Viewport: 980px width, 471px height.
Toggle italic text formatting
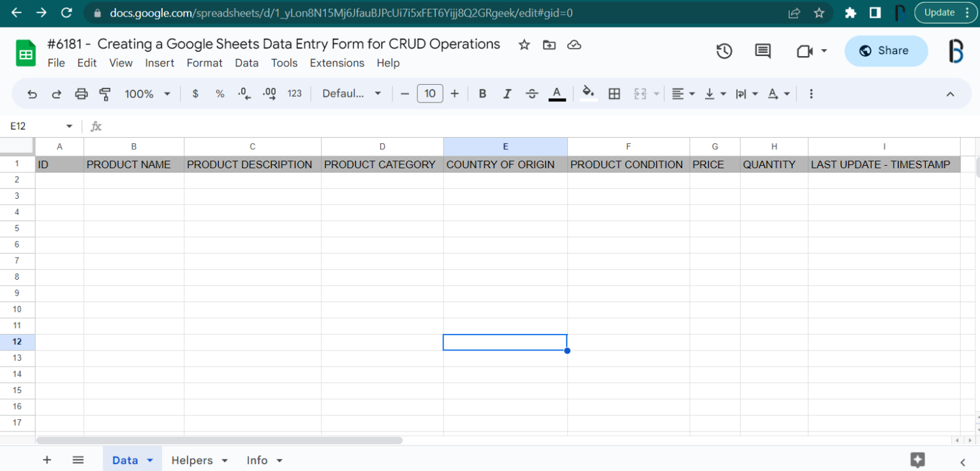coord(507,94)
